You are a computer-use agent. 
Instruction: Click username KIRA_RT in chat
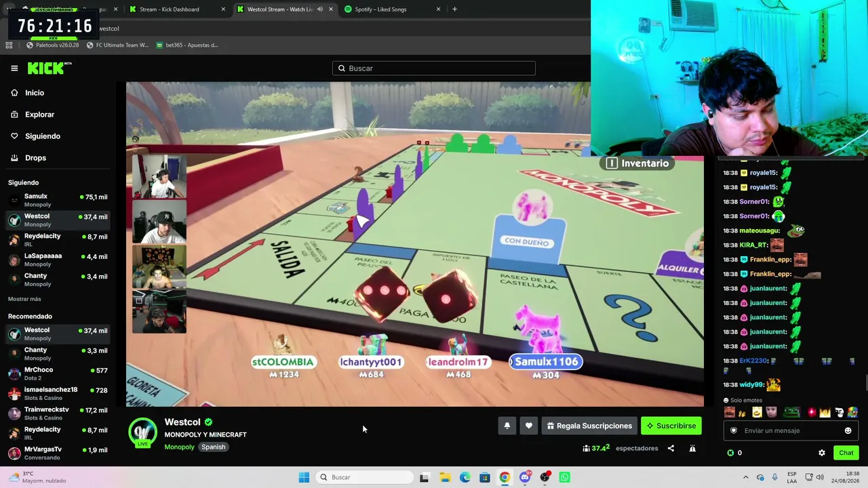click(x=753, y=245)
